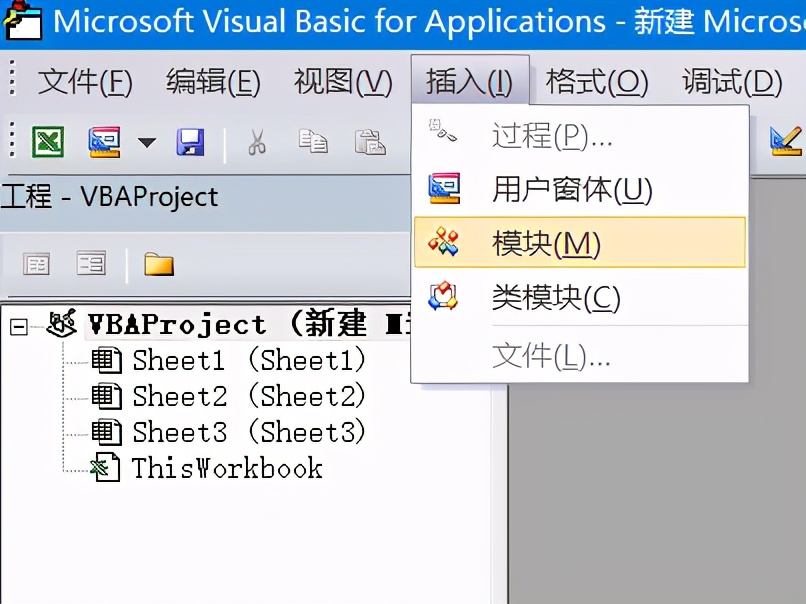
Task: Click the Sheet3 worksheet icon
Action: (106, 432)
